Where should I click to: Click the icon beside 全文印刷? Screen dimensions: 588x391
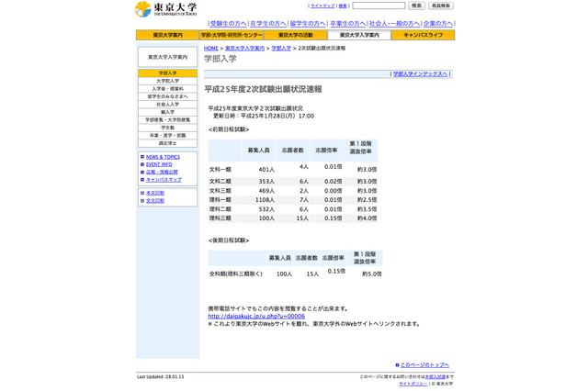click(x=142, y=201)
